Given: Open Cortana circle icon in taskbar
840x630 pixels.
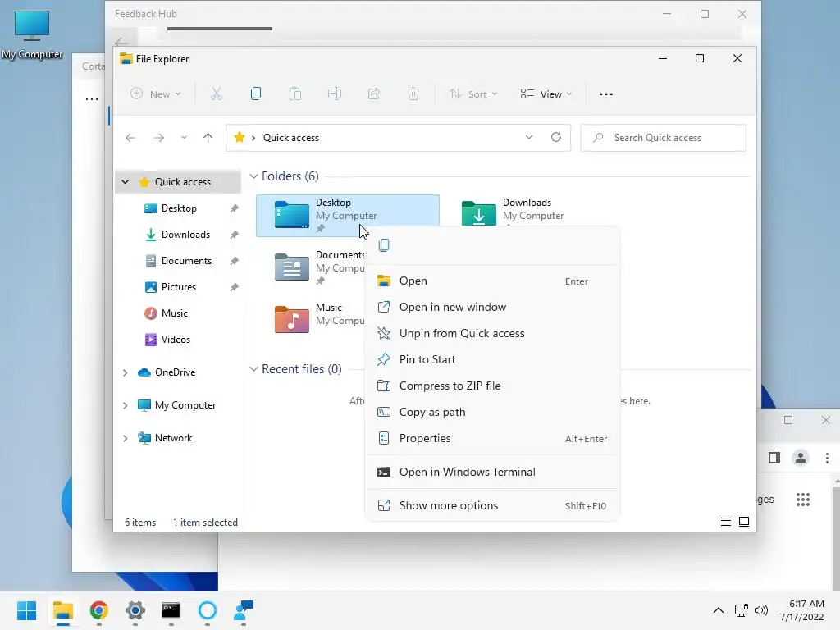Looking at the screenshot, I should 208,610.
